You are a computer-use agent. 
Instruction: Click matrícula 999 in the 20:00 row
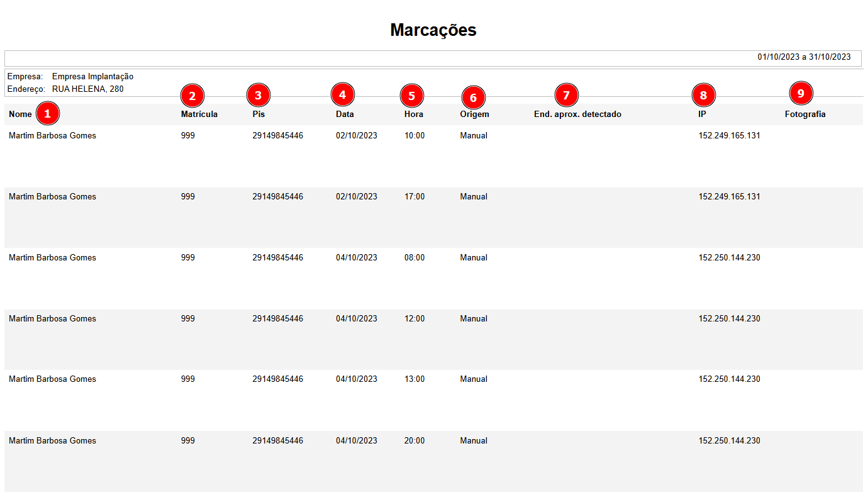tap(188, 441)
